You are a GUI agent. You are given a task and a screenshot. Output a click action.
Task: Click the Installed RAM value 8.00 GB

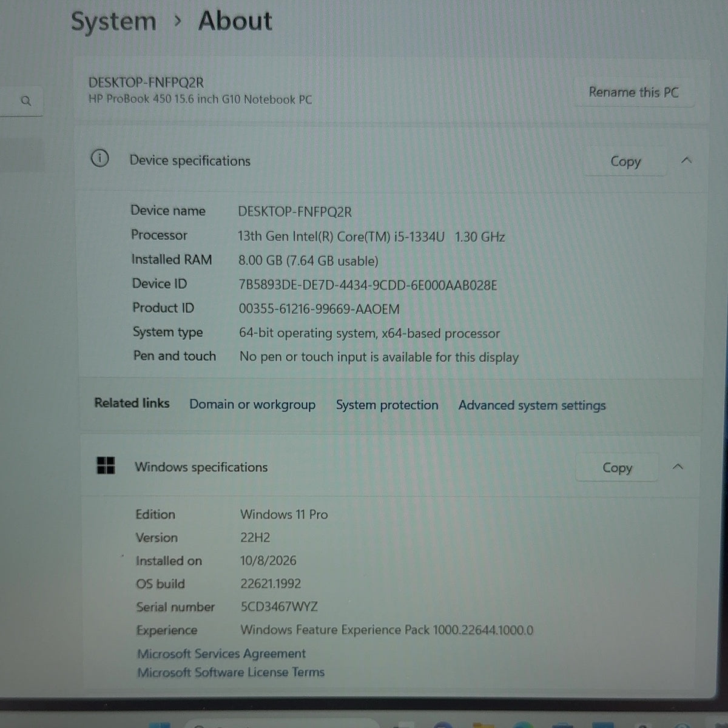pyautogui.click(x=308, y=261)
